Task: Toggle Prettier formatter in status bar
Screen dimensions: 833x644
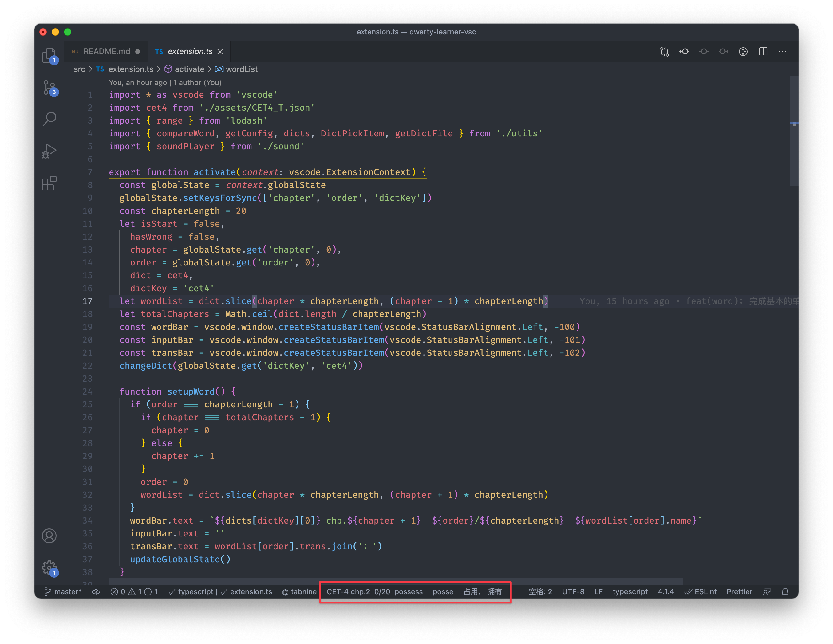Action: click(739, 592)
